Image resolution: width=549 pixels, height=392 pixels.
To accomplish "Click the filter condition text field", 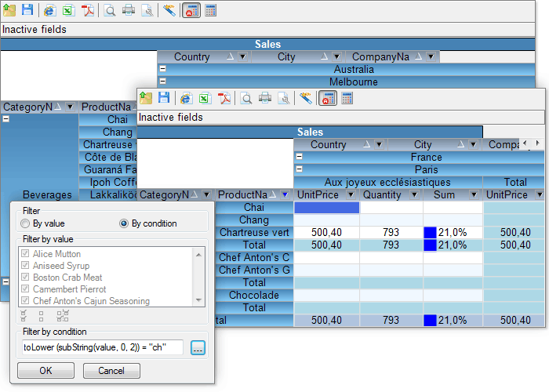I will click(x=103, y=347).
